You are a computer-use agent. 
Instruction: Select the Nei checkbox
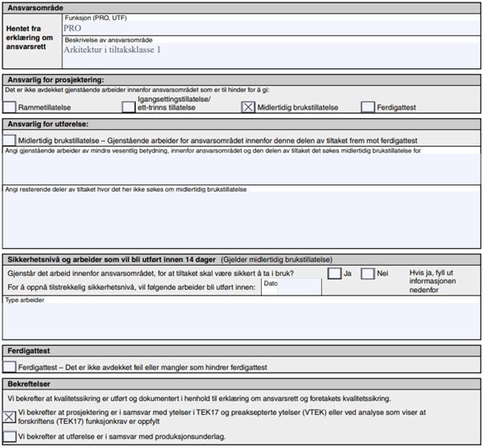[368, 274]
